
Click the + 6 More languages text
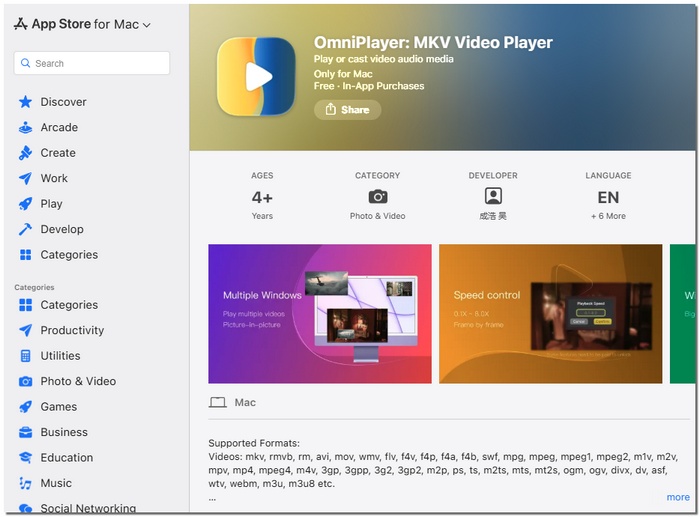(608, 216)
